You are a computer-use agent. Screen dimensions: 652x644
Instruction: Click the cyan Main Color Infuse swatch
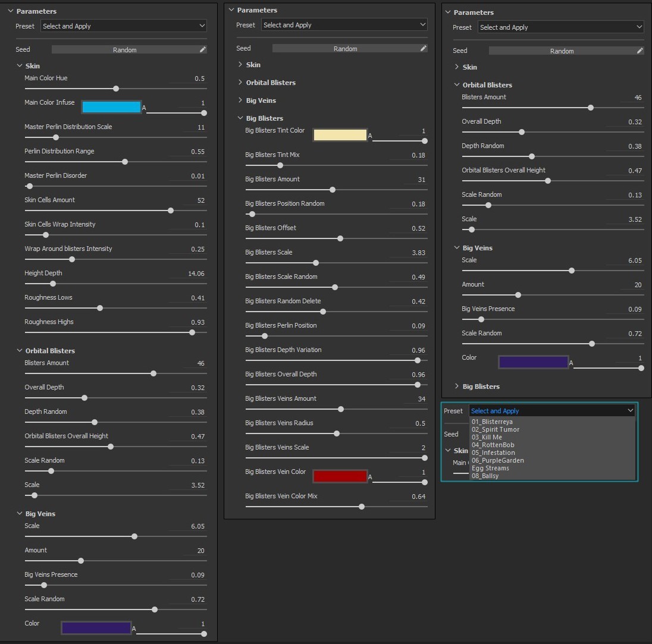(x=111, y=107)
